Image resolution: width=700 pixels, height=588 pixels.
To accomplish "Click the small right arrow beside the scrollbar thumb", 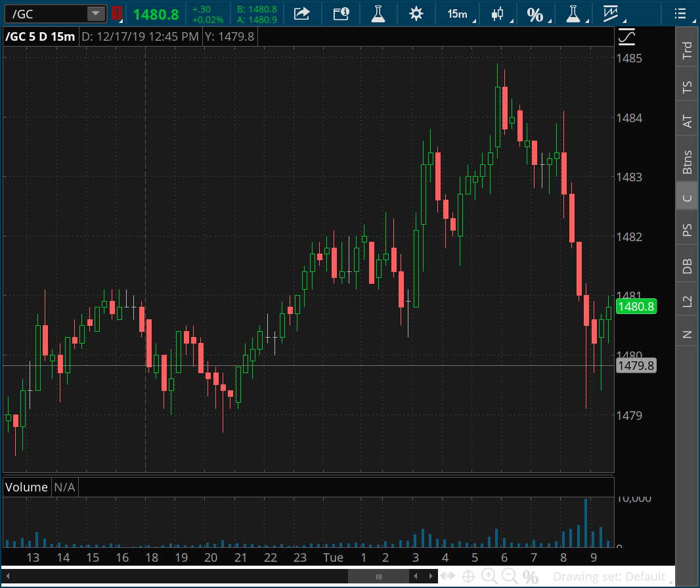I will (x=431, y=576).
